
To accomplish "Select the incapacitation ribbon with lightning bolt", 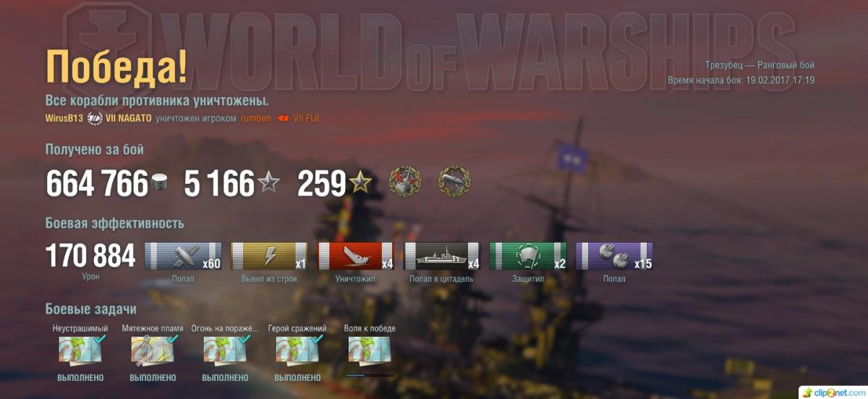I will tap(269, 256).
